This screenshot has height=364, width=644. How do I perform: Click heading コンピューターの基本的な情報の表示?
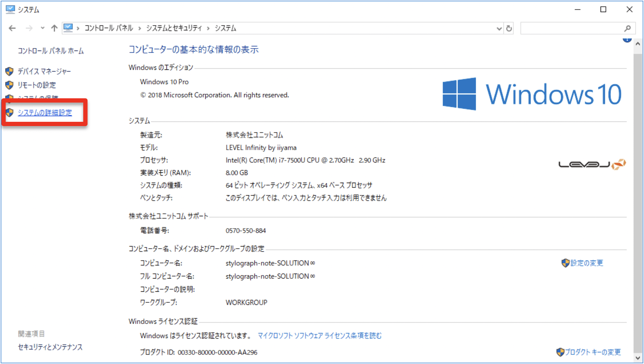coord(194,50)
